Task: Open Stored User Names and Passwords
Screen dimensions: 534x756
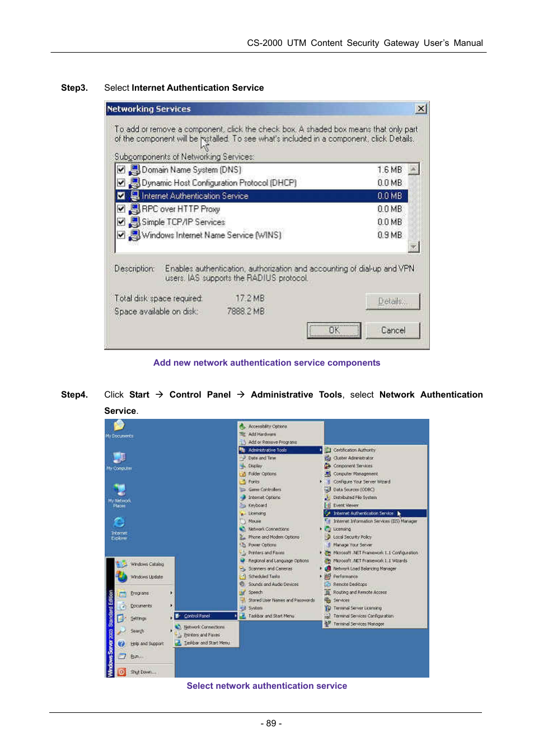Action: (280, 600)
